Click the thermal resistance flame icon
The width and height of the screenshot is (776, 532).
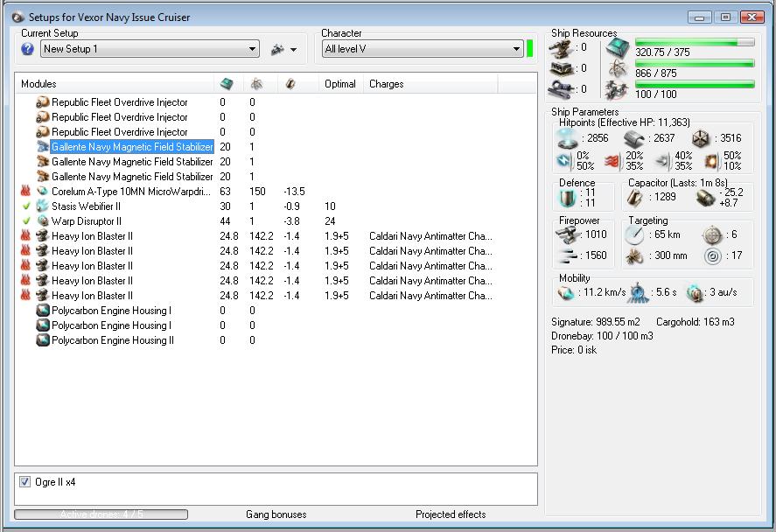[x=612, y=161]
